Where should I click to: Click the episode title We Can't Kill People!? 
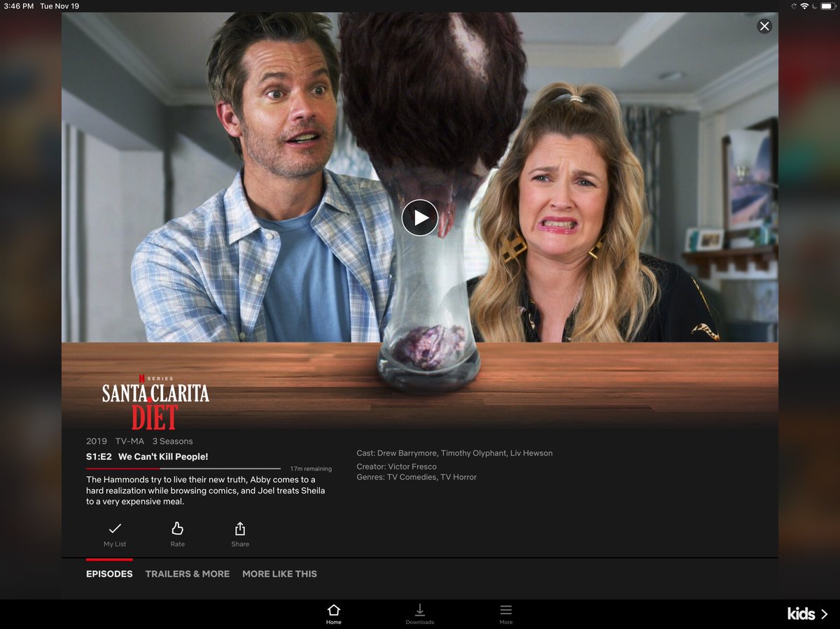click(x=163, y=457)
